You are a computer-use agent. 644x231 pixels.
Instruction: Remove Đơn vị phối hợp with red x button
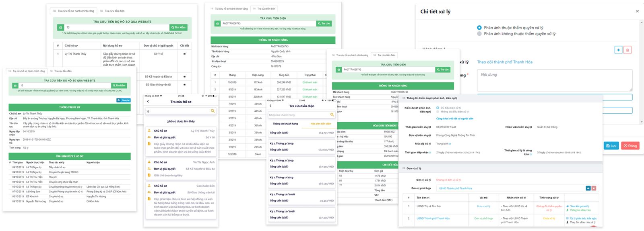(x=594, y=188)
